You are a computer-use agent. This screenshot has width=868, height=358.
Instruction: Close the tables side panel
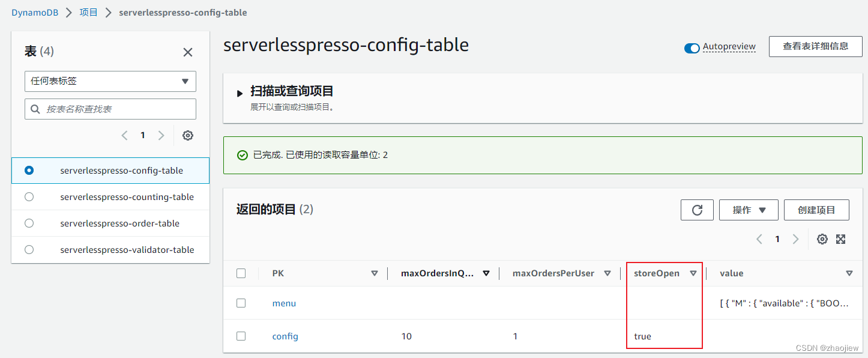[x=188, y=52]
